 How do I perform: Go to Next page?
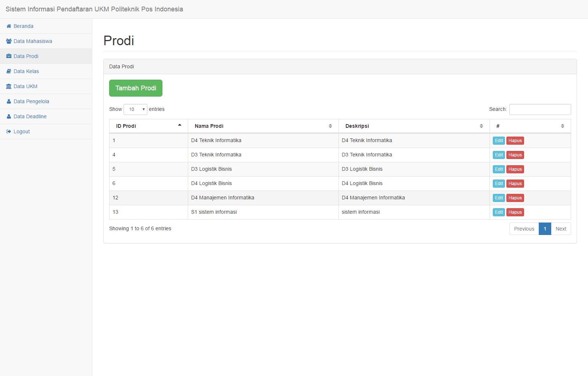coord(561,229)
